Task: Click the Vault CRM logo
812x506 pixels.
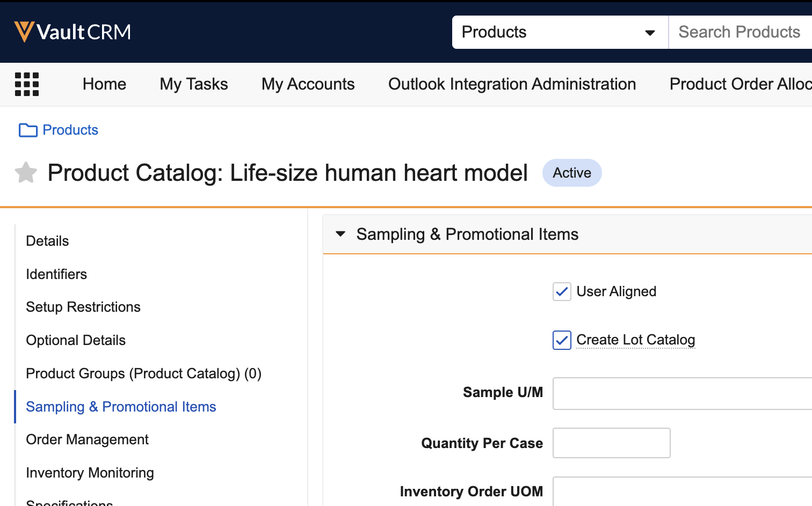Action: pyautogui.click(x=73, y=32)
